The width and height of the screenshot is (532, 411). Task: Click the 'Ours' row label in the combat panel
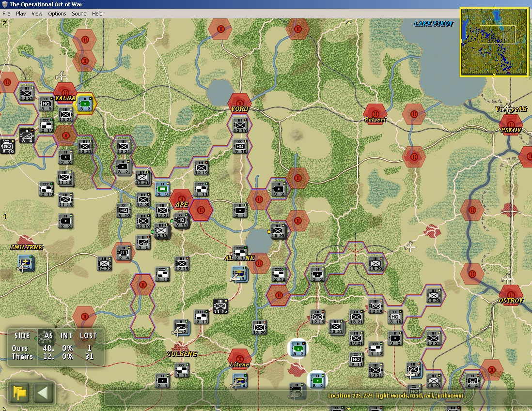20,348
